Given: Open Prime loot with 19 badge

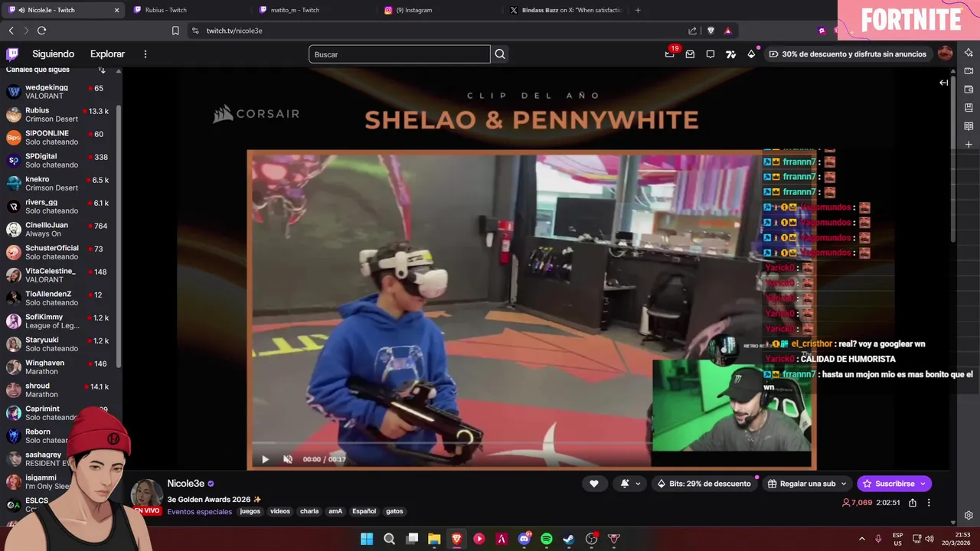Looking at the screenshot, I should 670,54.
